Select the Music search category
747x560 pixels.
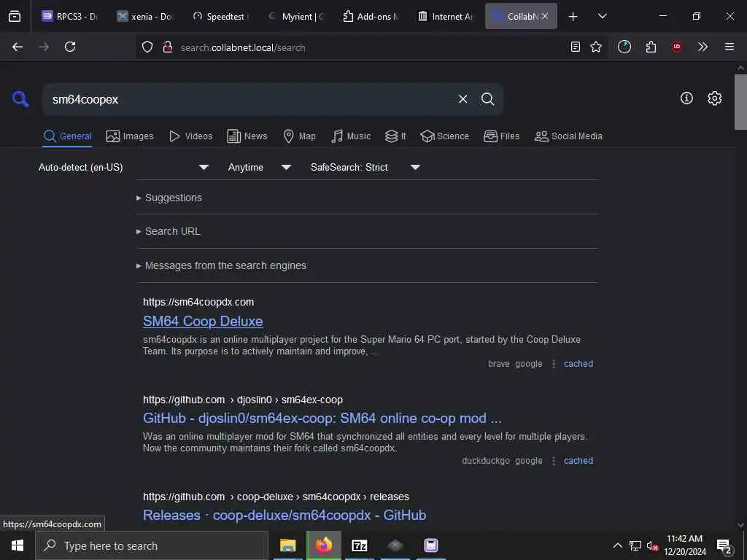(x=351, y=136)
